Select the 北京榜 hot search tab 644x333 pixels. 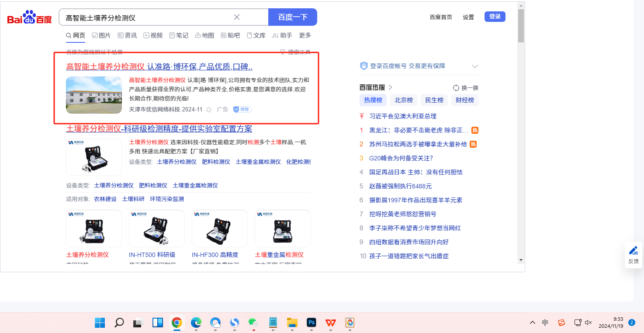(x=403, y=100)
